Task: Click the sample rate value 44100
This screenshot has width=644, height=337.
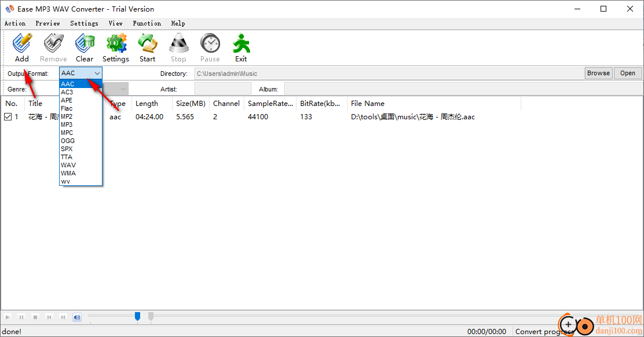Action: tap(258, 117)
